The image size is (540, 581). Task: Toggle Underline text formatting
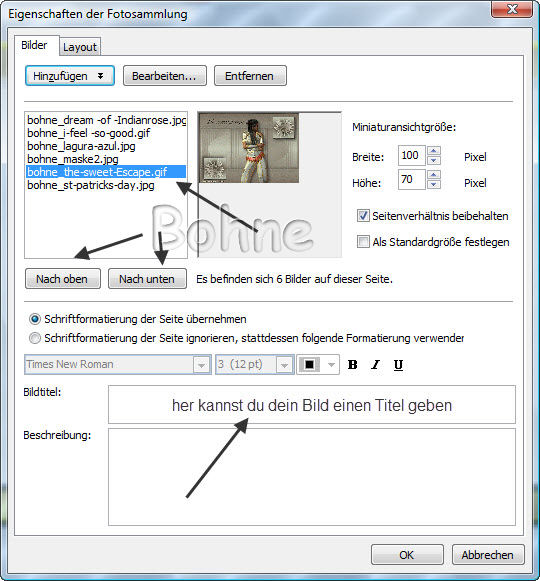(x=398, y=365)
